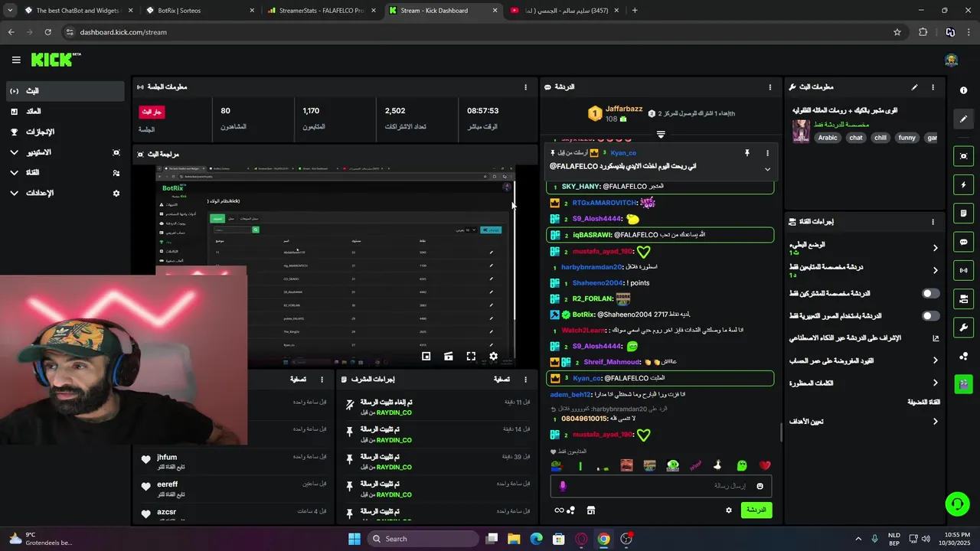Click the lightning bolt icon in the right toolbar
Screen dimensions: 980x551
tap(963, 184)
